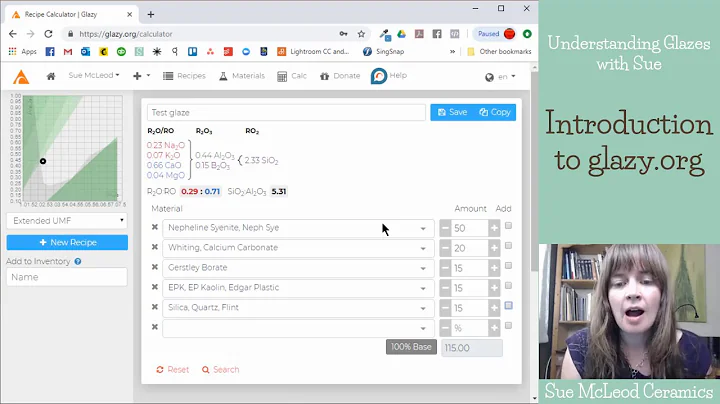
Task: Go to the Glazy home icon
Action: click(51, 76)
